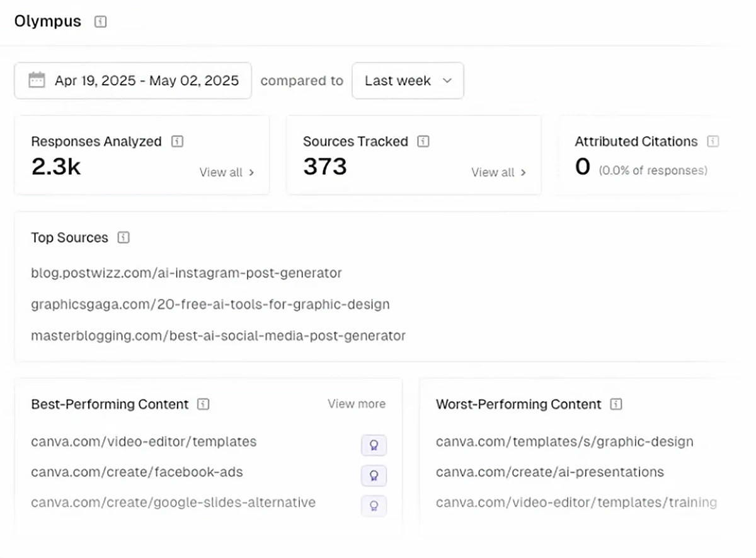Click the info icon next to Olympus

pyautogui.click(x=100, y=21)
